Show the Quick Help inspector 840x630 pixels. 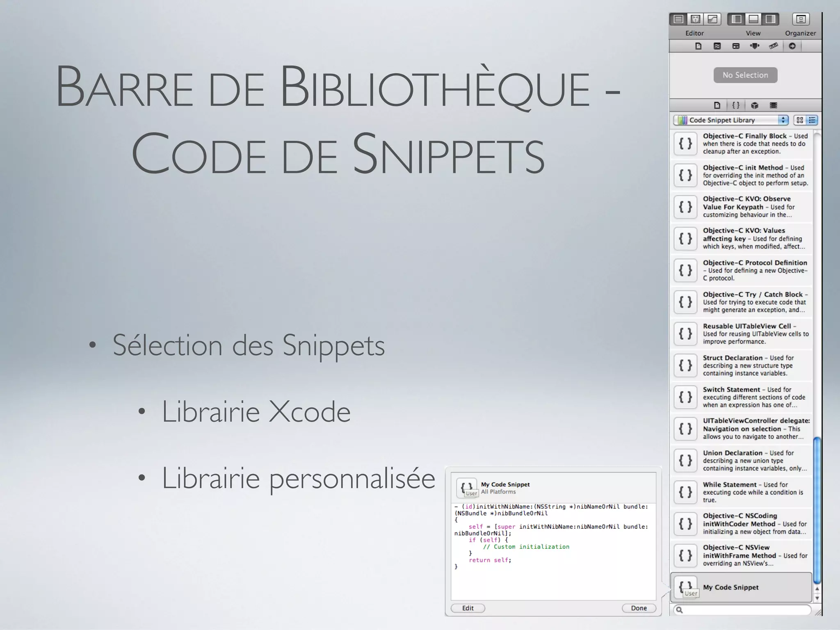coord(717,46)
